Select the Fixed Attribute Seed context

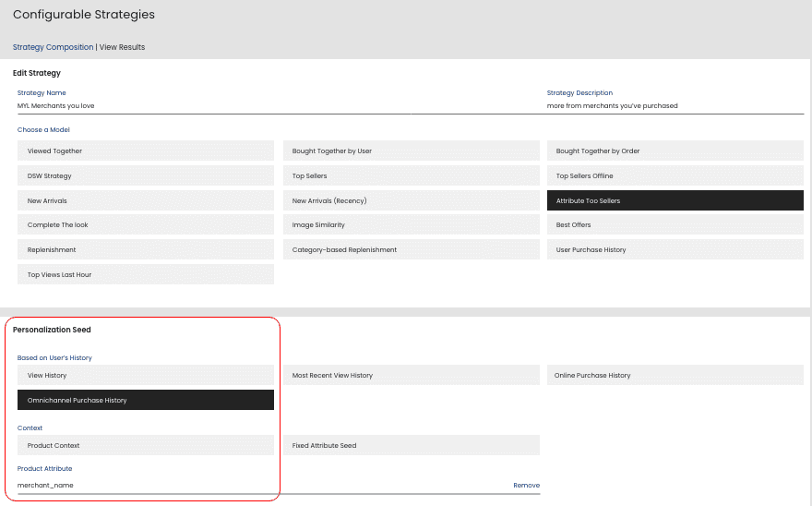click(x=411, y=446)
